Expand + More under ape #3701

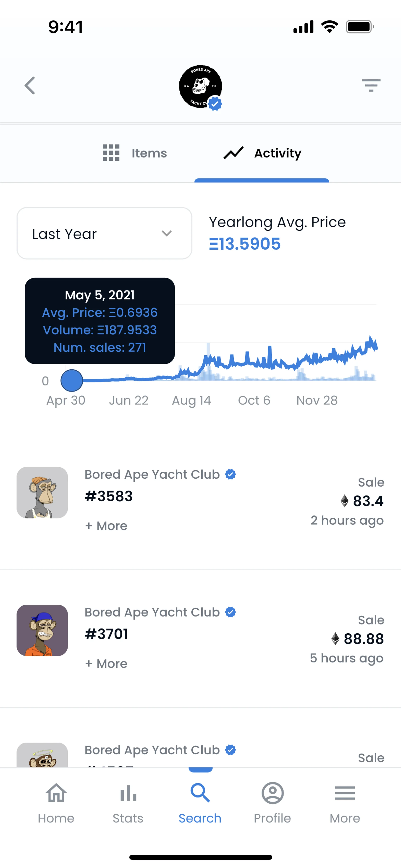(x=107, y=663)
